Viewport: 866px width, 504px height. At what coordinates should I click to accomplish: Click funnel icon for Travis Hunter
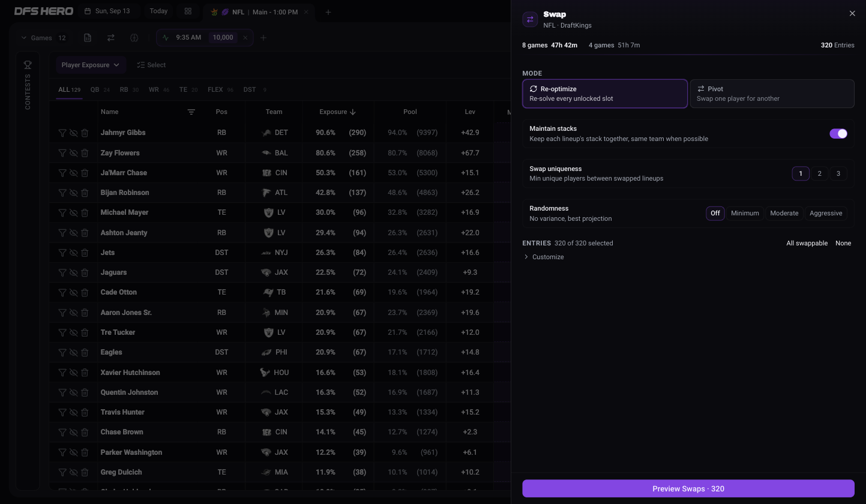pos(62,412)
